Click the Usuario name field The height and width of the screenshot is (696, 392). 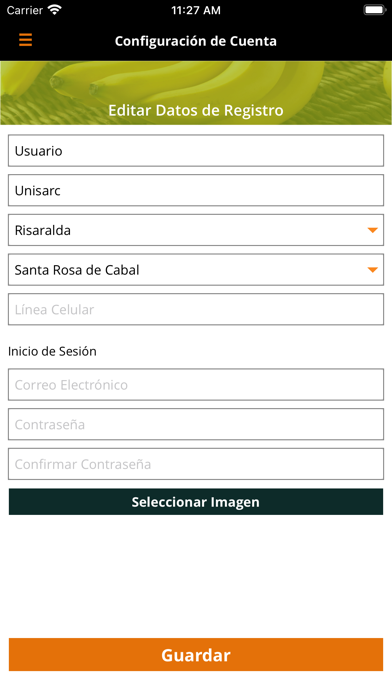pyautogui.click(x=196, y=150)
